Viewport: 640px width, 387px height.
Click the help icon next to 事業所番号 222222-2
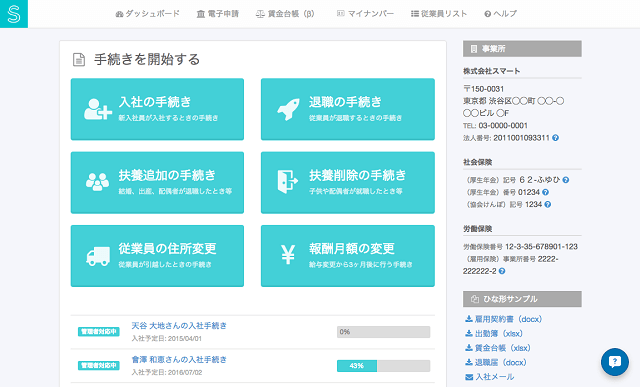click(x=502, y=271)
